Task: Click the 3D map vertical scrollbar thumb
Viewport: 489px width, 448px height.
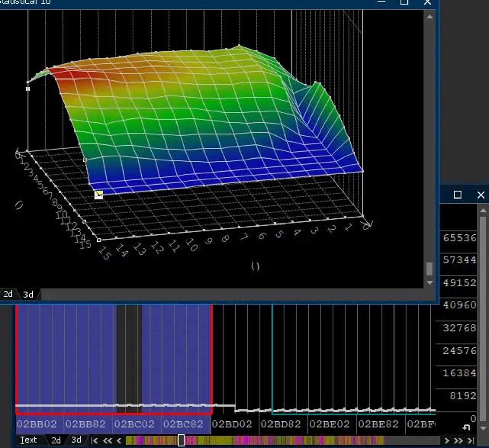Action: click(x=429, y=269)
